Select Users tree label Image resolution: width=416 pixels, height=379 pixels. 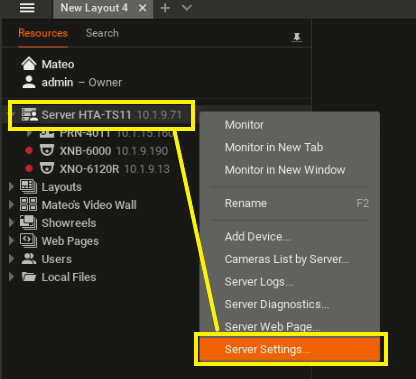[x=56, y=259]
